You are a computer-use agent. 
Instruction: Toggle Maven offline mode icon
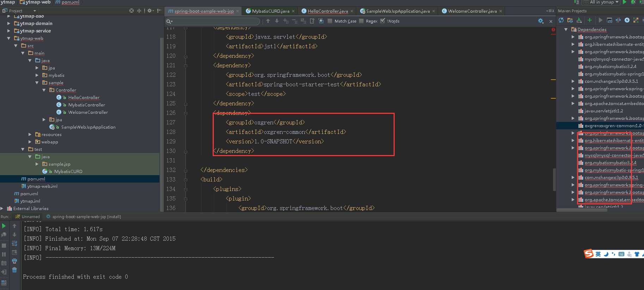click(618, 20)
